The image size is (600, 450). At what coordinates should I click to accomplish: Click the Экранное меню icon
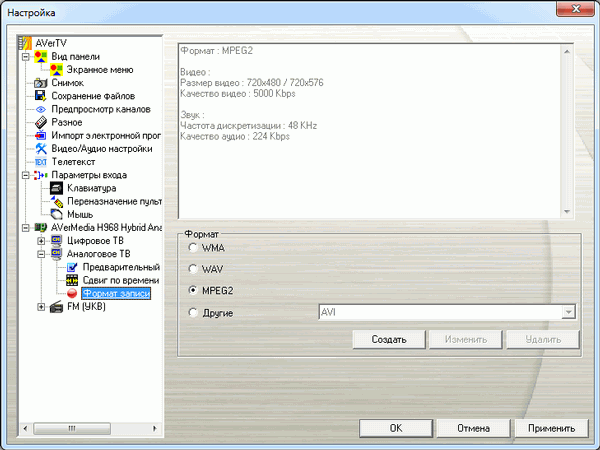56,70
